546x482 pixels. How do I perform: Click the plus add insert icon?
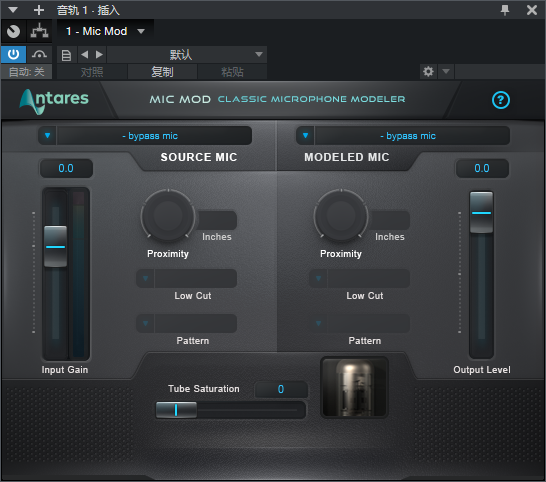pos(39,10)
